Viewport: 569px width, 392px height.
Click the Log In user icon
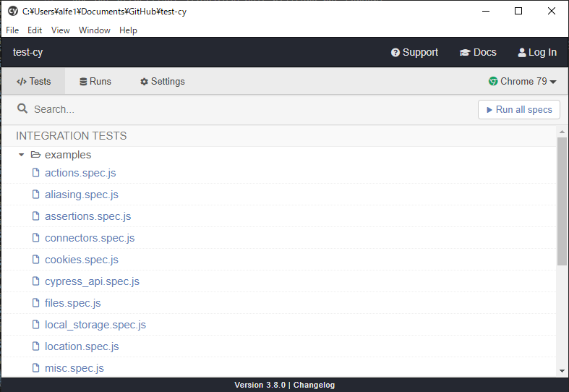click(x=522, y=53)
